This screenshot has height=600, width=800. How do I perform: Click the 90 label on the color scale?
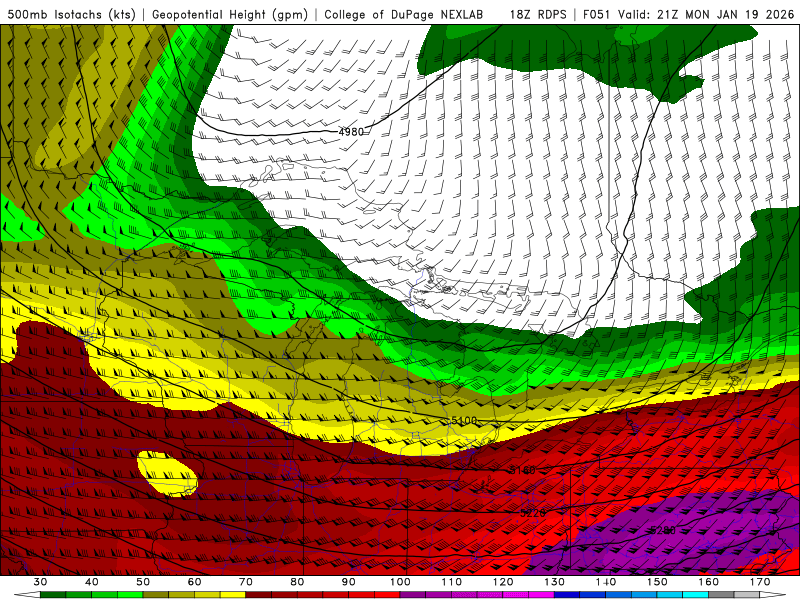pos(348,582)
